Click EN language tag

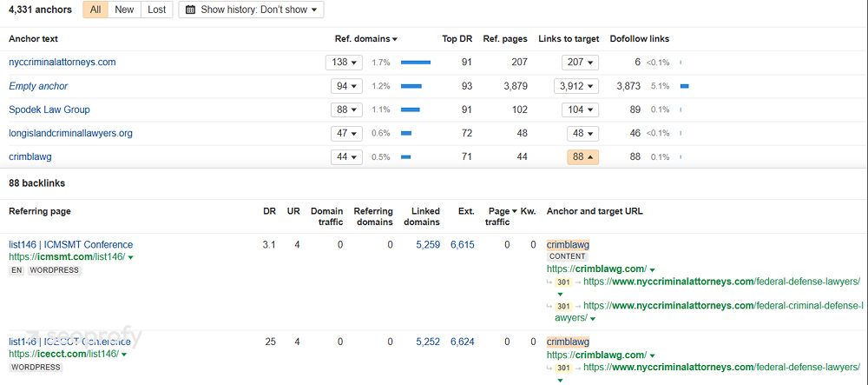click(16, 270)
